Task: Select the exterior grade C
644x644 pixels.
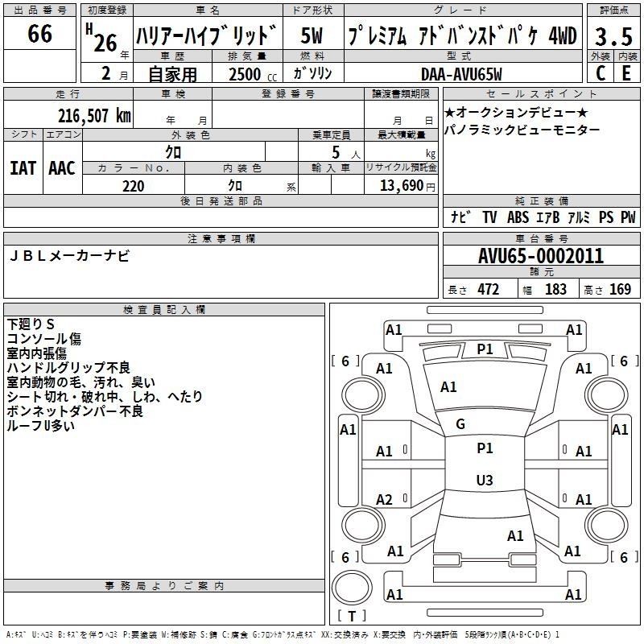Action: (x=601, y=73)
